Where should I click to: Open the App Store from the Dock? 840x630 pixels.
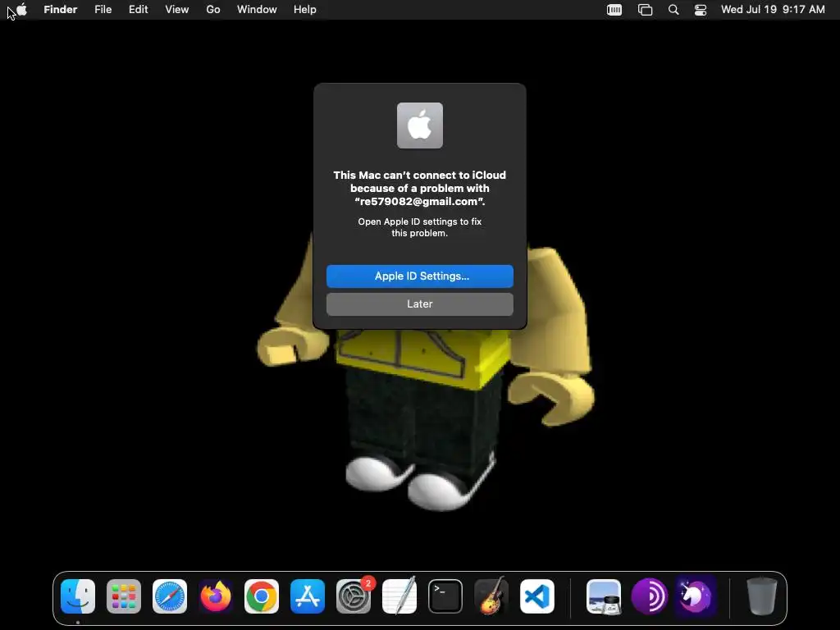pos(308,596)
